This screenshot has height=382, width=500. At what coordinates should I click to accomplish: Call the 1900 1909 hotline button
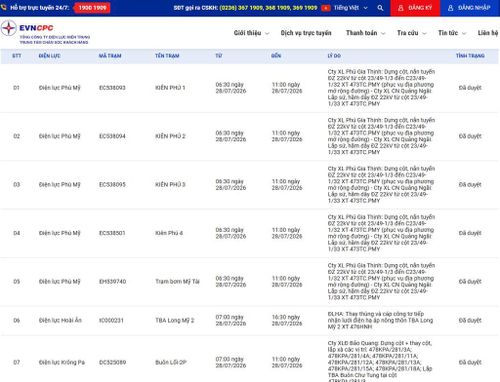coord(92,8)
